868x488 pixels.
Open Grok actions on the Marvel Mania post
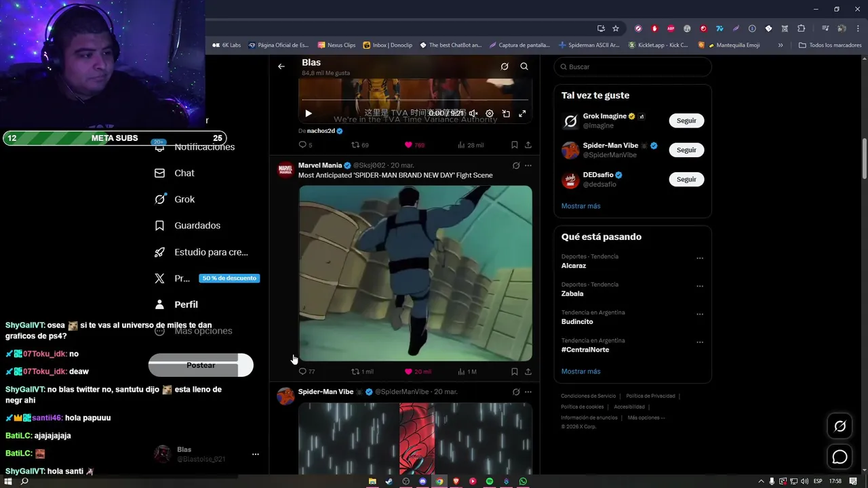point(516,165)
